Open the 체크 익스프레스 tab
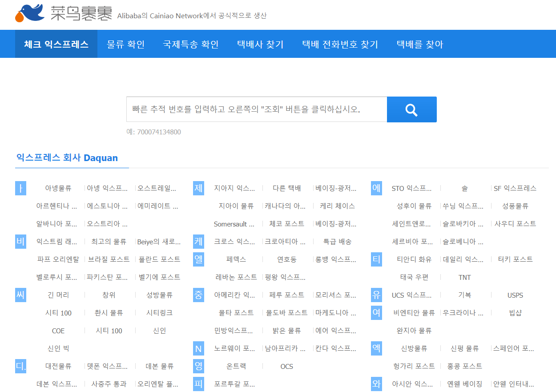 56,44
